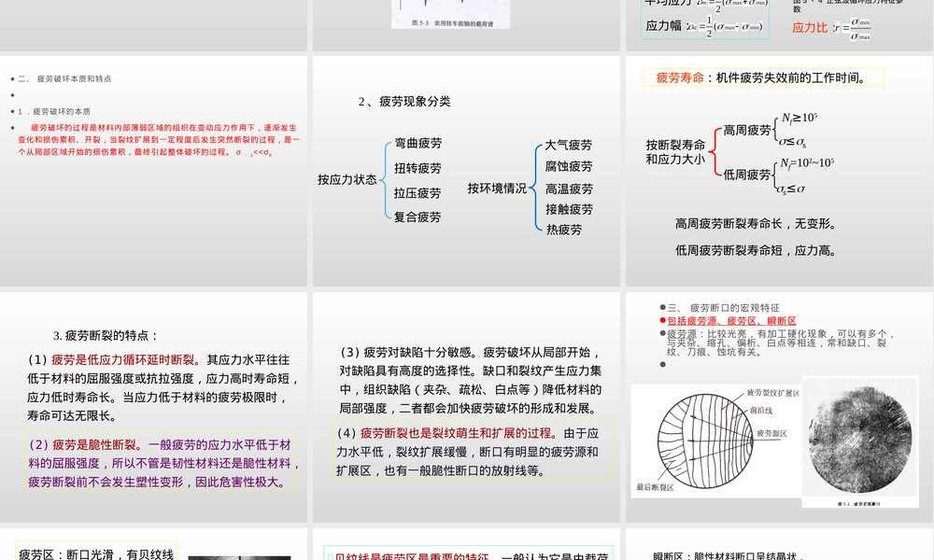The image size is (934, 560).
Task: Select the text 高温疲劳
Action: pos(569,189)
